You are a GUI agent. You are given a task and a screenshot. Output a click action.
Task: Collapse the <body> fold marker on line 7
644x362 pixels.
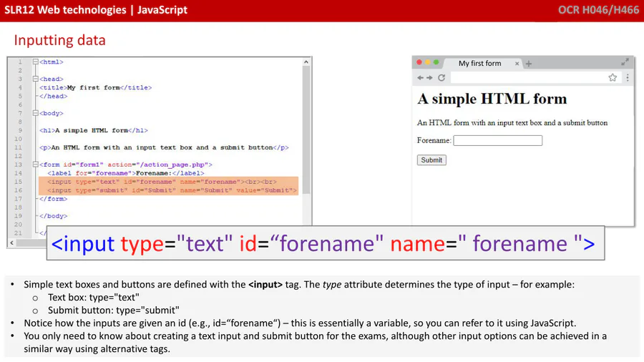coord(36,113)
